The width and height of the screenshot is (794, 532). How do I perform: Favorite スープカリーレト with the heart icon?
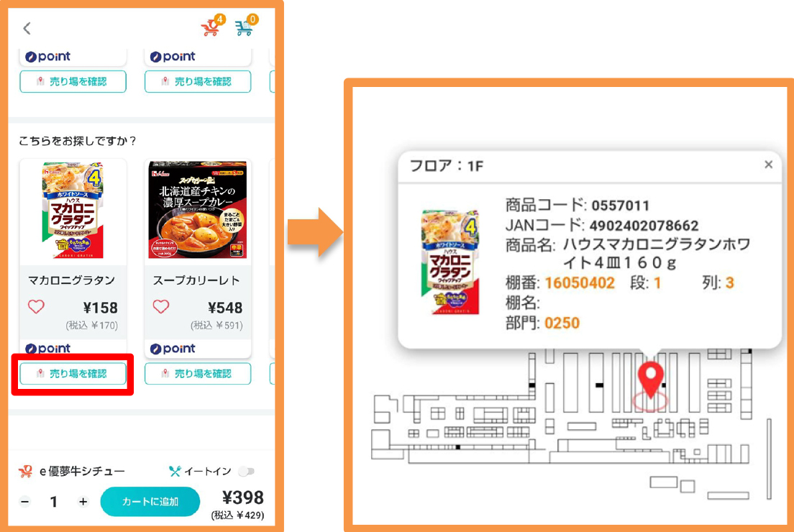tap(161, 306)
